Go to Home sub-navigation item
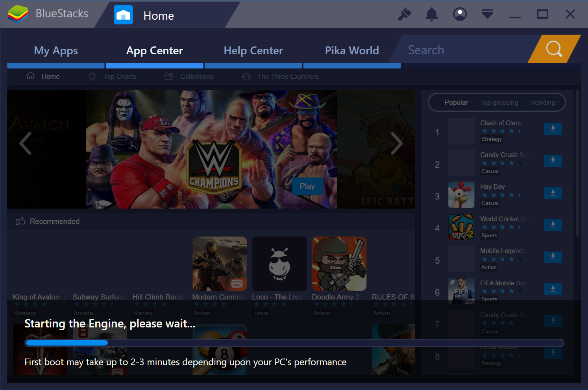The width and height of the screenshot is (588, 390). pos(50,76)
